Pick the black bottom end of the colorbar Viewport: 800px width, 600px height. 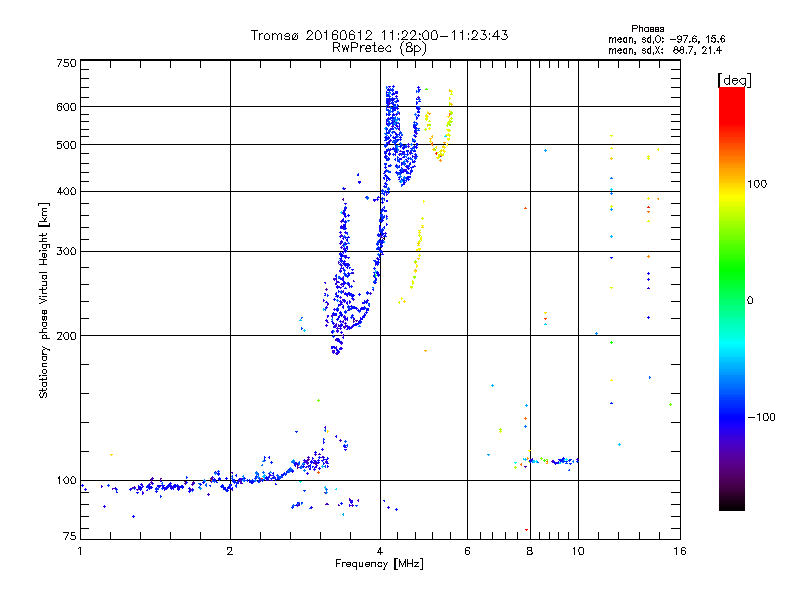[x=732, y=503]
